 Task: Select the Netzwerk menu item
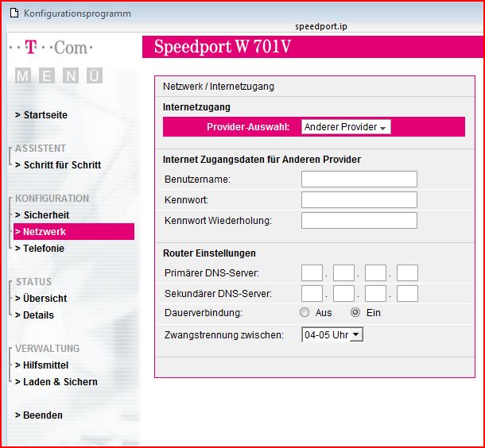point(74,232)
